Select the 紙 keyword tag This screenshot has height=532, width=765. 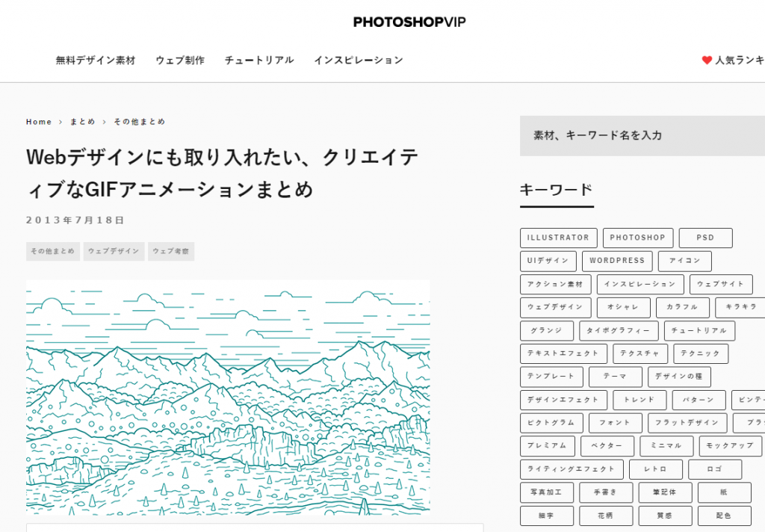(725, 492)
